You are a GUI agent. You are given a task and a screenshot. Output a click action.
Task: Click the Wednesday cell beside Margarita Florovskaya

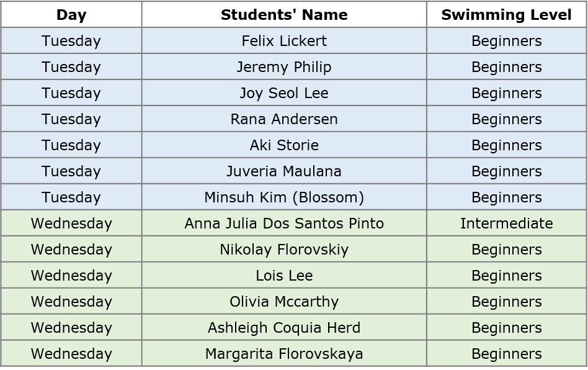pyautogui.click(x=71, y=354)
